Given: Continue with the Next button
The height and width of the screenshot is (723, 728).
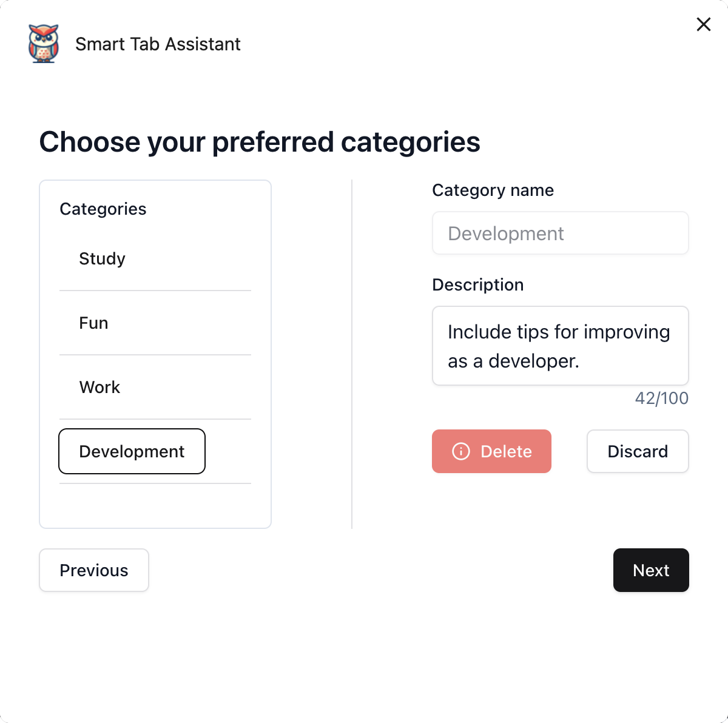Looking at the screenshot, I should [651, 570].
